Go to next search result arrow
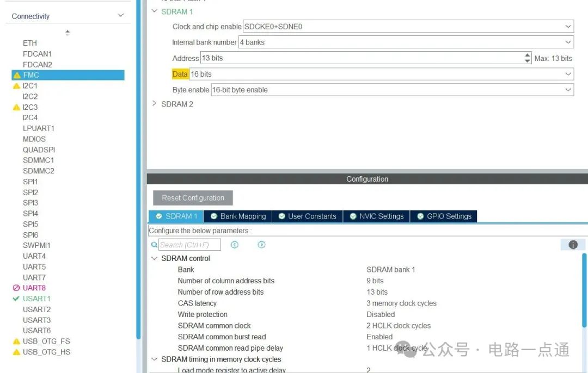 click(x=261, y=245)
